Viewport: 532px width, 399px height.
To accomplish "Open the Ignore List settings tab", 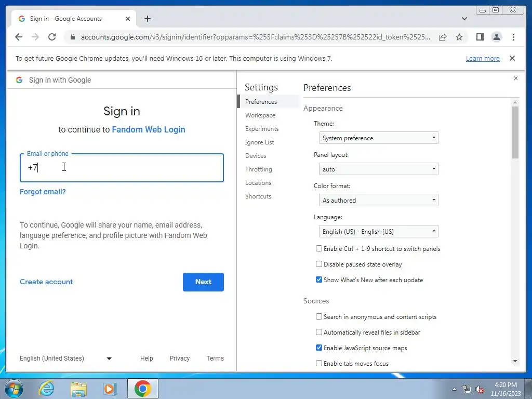I will pyautogui.click(x=259, y=142).
